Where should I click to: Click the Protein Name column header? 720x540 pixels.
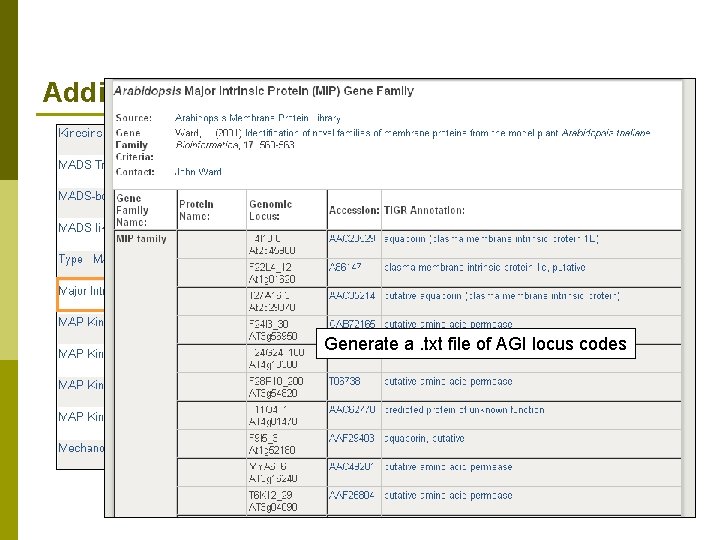pos(212,210)
